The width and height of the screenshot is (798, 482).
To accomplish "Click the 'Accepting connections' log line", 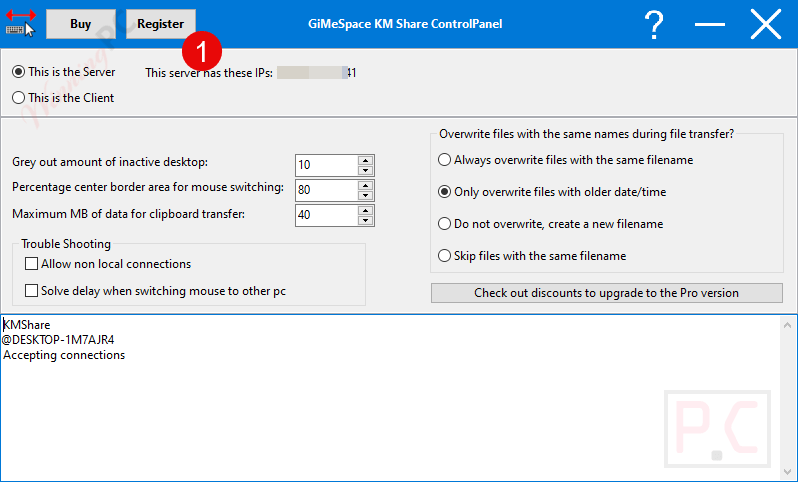I will coord(64,355).
